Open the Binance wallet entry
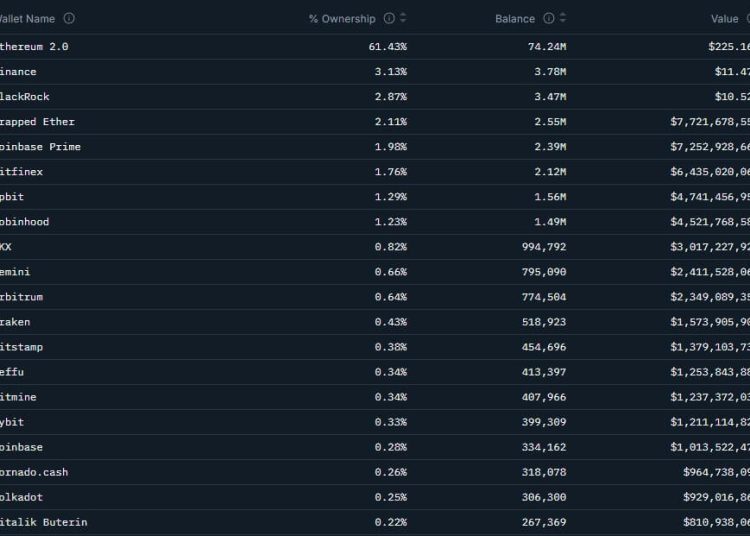 [19, 72]
